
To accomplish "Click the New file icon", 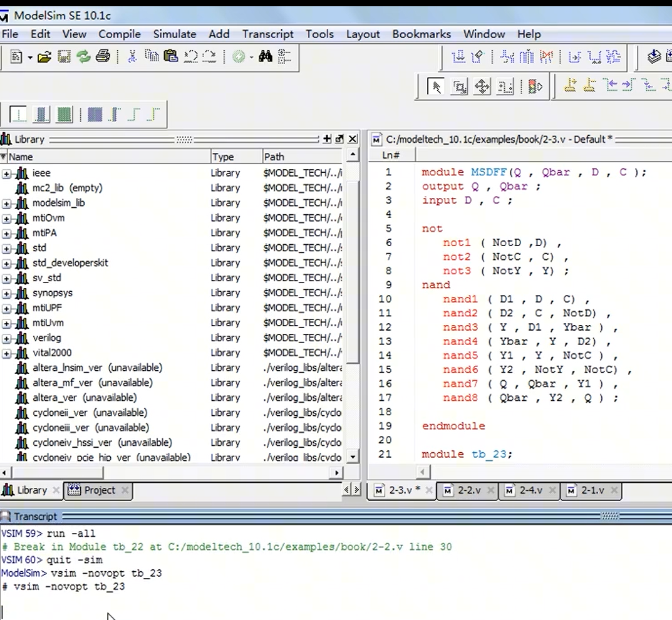I will (x=16, y=56).
